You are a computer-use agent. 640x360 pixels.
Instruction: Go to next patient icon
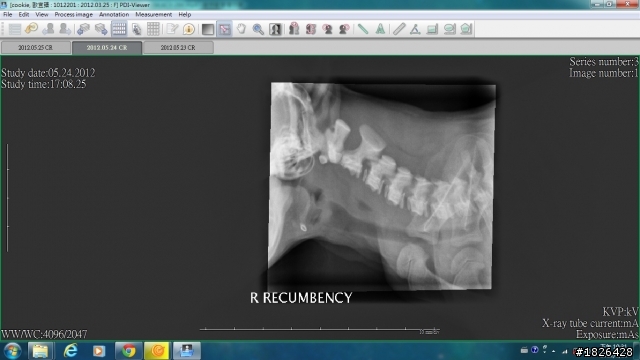pos(65,29)
